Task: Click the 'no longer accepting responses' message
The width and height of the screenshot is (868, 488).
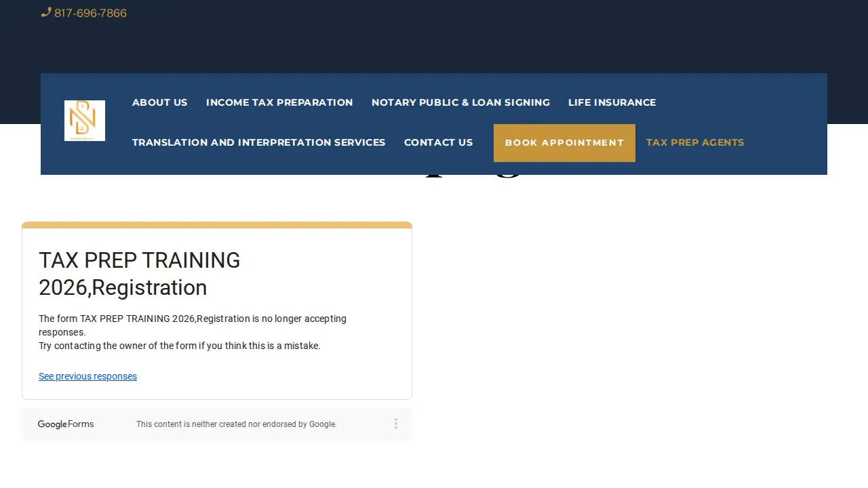Action: (x=193, y=325)
